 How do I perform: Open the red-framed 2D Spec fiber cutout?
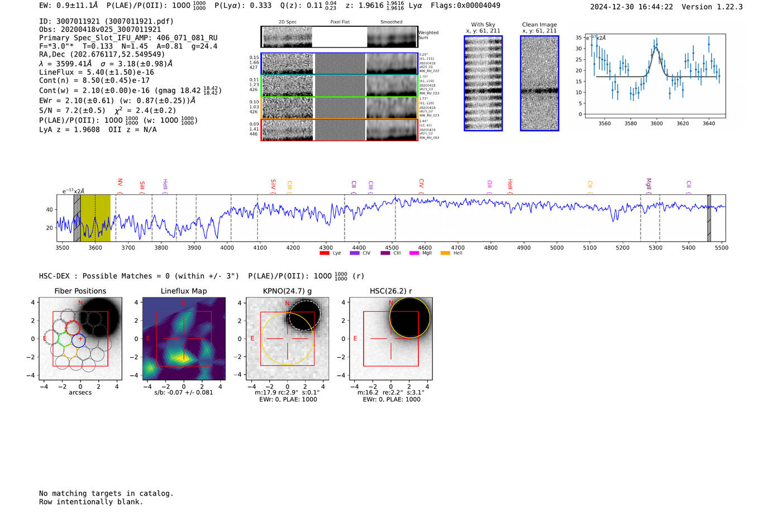click(x=287, y=130)
